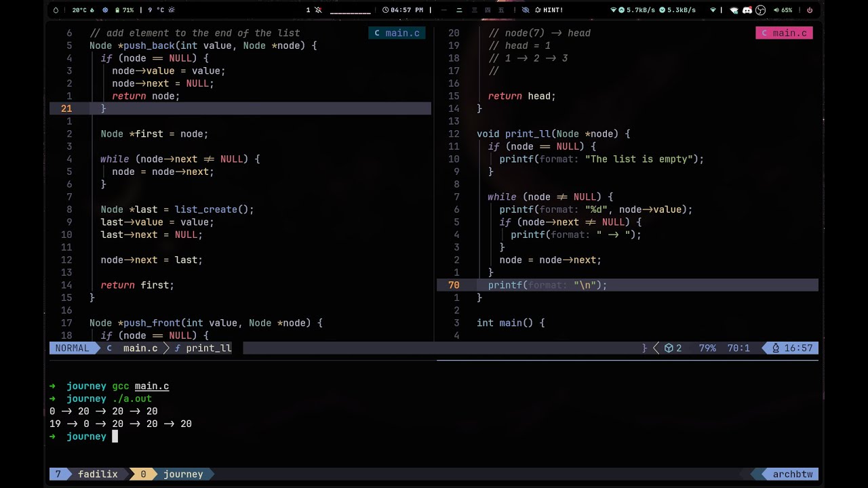Click the 65% volume indicator
Image resolution: width=868 pixels, height=488 pixels.
tap(783, 10)
